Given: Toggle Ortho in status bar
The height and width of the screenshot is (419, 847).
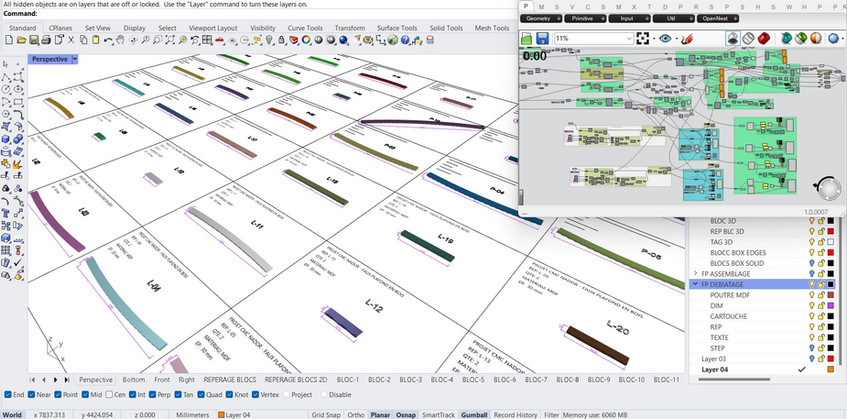Looking at the screenshot, I should 355,415.
